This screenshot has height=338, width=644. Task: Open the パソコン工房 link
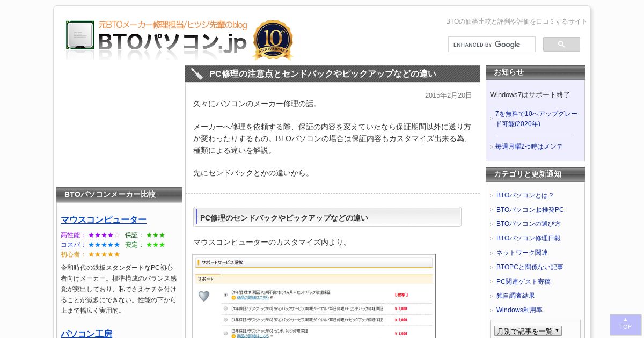tap(86, 334)
